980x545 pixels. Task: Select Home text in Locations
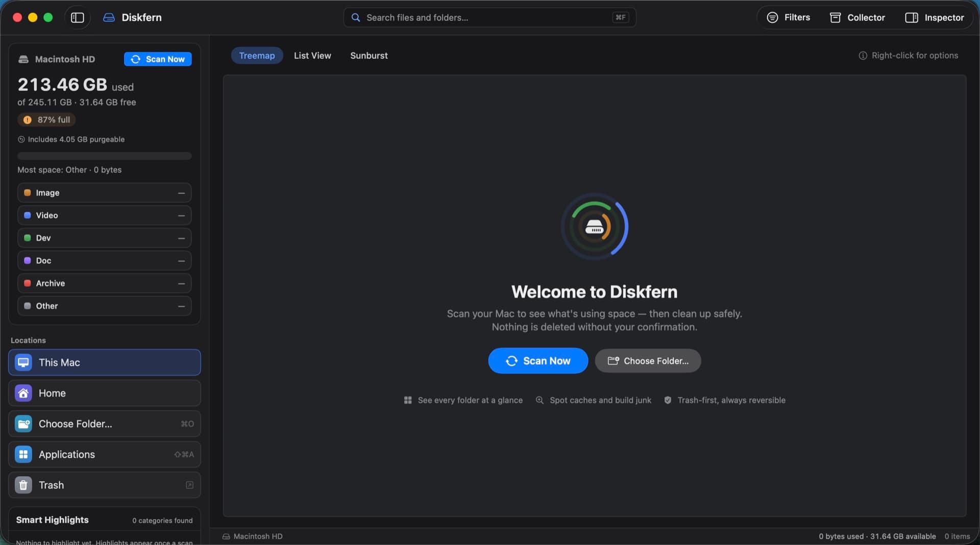click(x=52, y=393)
